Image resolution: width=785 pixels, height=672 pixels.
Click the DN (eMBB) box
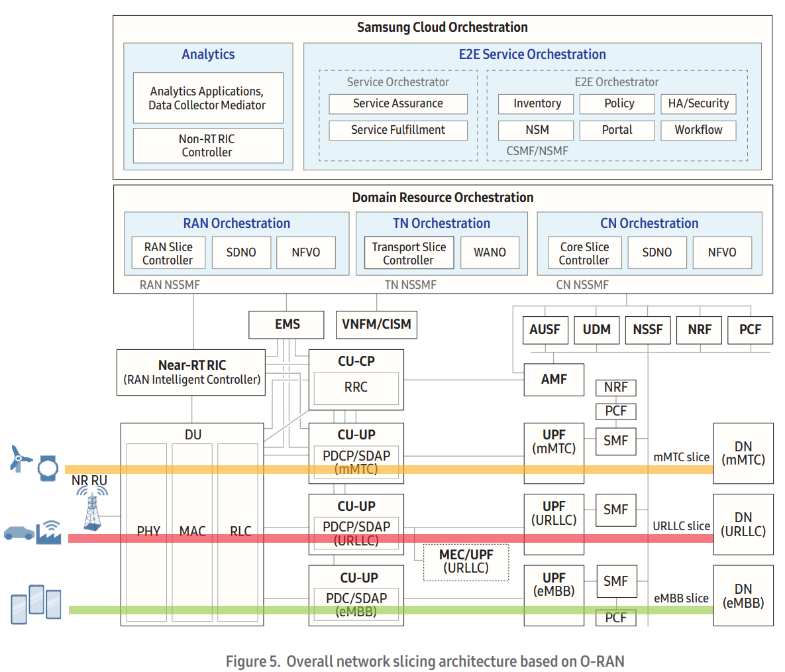point(743,595)
